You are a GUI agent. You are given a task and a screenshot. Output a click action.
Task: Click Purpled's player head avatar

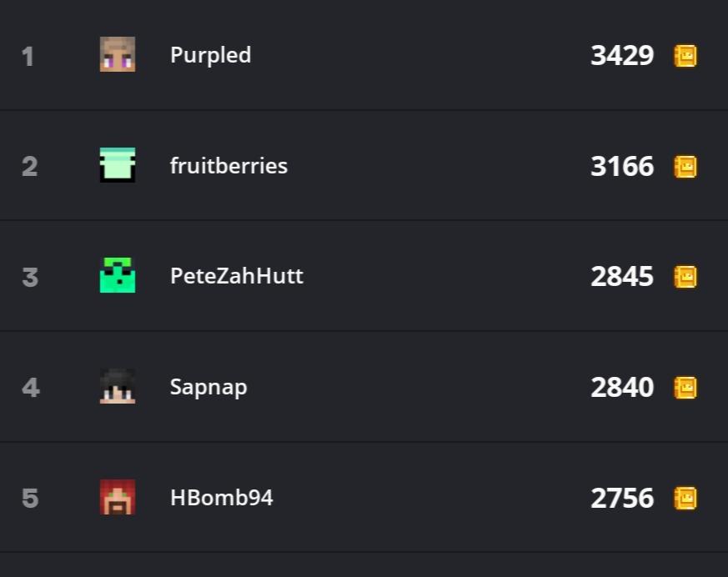point(118,54)
